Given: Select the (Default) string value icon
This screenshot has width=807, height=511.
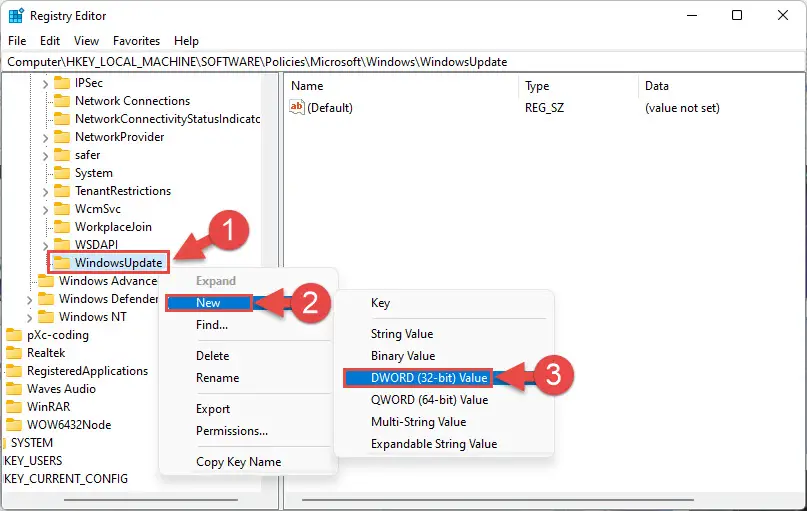Looking at the screenshot, I should (297, 107).
